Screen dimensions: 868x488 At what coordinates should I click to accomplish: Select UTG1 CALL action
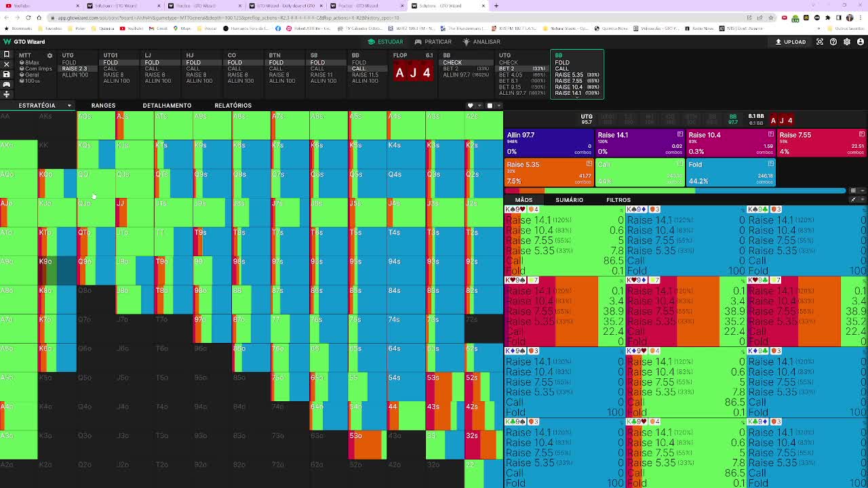pyautogui.click(x=111, y=68)
